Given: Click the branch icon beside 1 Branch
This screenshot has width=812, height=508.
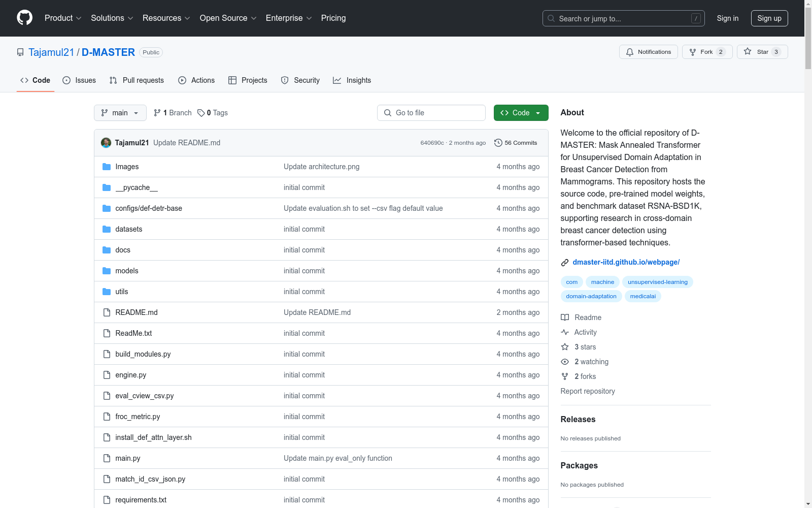Looking at the screenshot, I should coord(157,113).
